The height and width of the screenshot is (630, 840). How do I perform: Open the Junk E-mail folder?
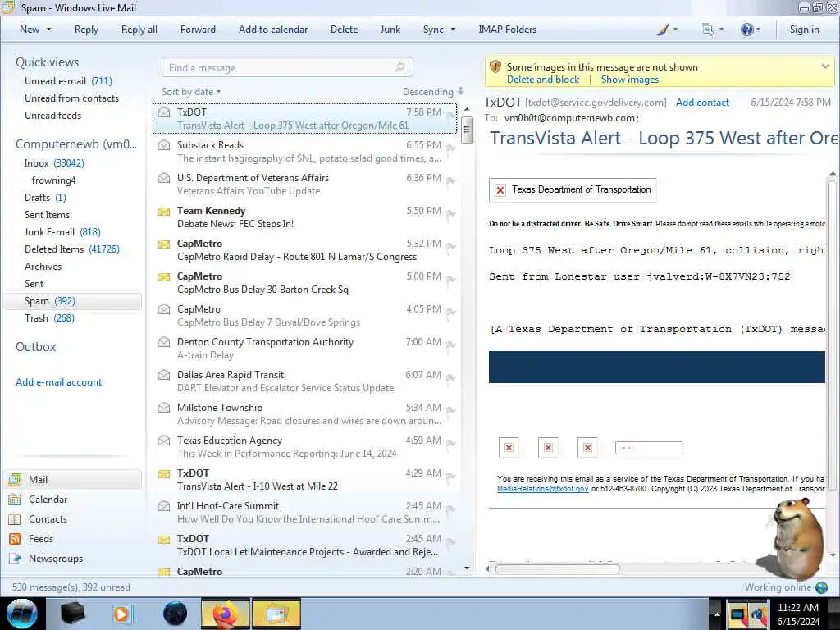pos(62,232)
